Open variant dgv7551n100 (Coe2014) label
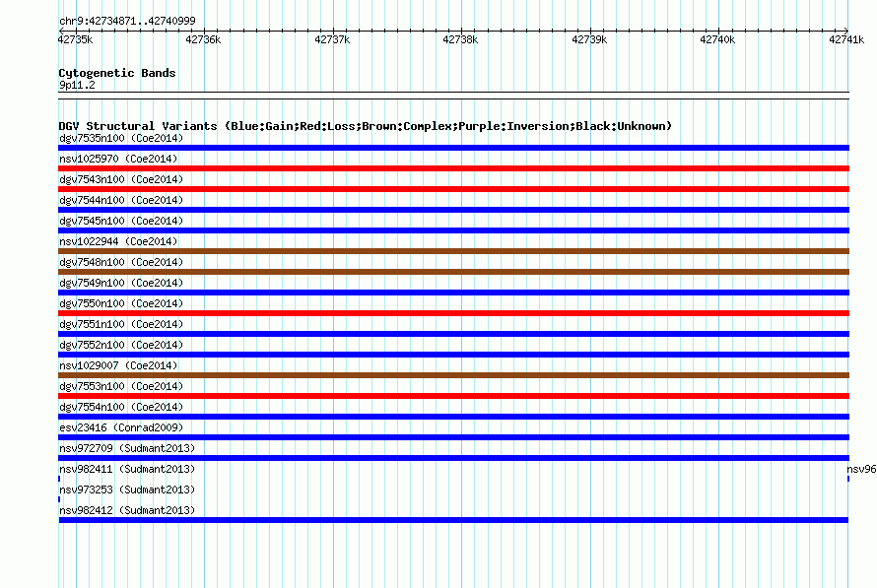The height and width of the screenshot is (588, 877). [121, 324]
